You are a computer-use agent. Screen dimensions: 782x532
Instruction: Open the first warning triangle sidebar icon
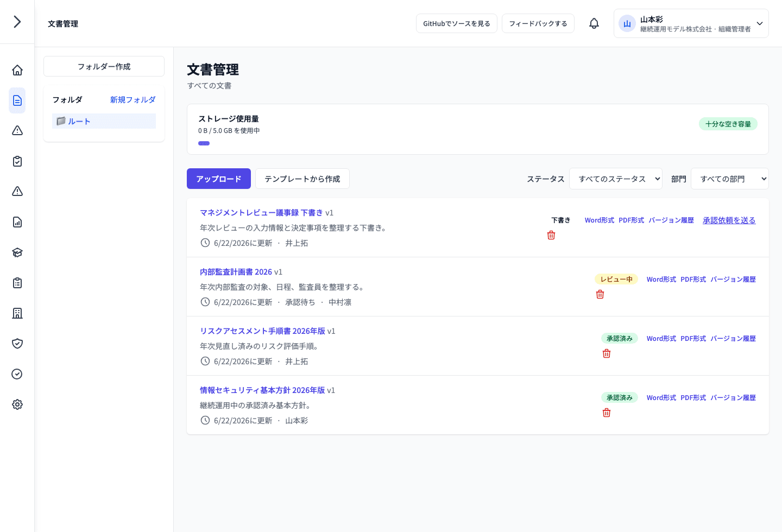[17, 131]
